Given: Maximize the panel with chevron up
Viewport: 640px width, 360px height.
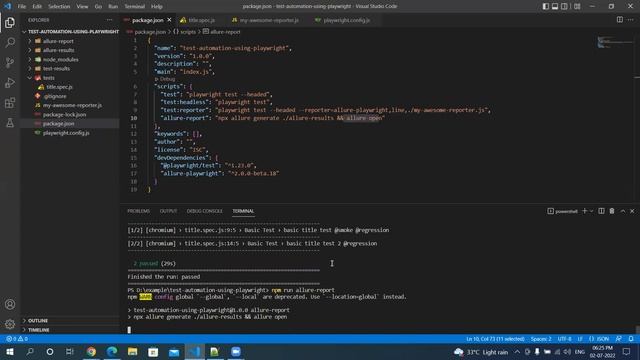Looking at the screenshot, I should (623, 211).
